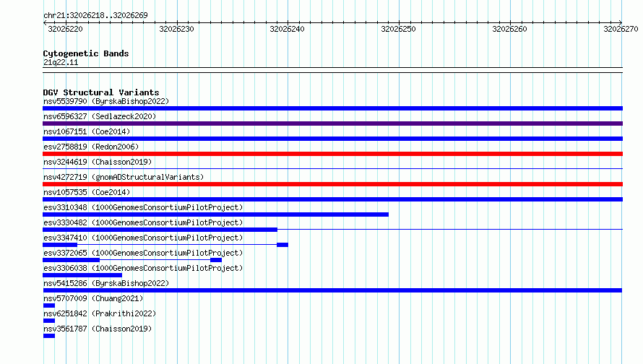Click the 32026270 ruler coordinate
The width and height of the screenshot is (643, 364).
pos(621,29)
